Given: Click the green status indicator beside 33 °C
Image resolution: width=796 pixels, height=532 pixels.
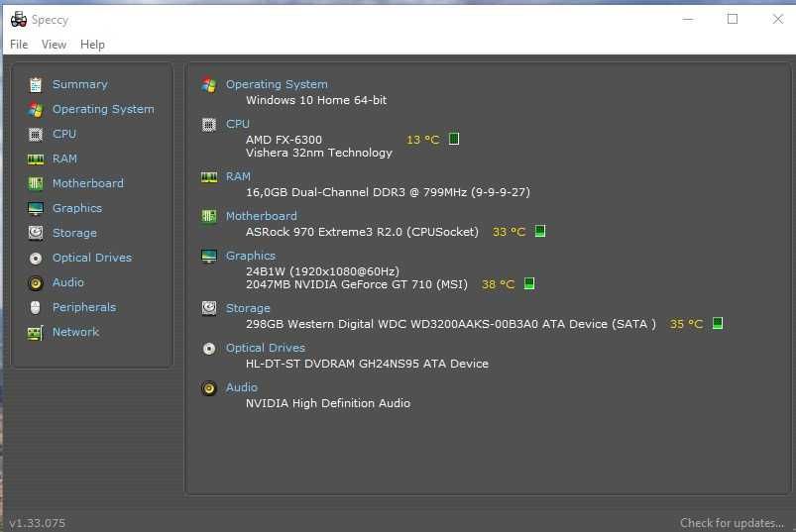Looking at the screenshot, I should coord(540,231).
